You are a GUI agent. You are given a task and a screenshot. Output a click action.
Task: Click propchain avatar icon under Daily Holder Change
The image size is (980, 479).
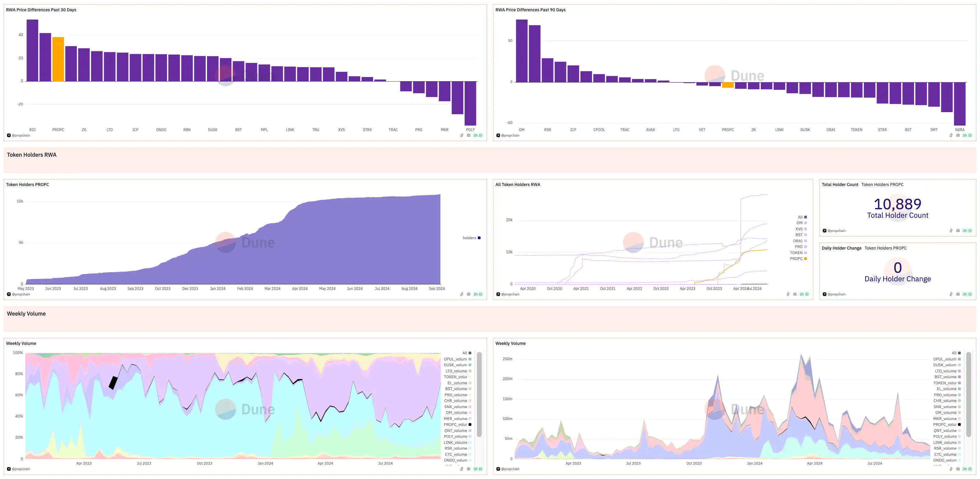824,294
